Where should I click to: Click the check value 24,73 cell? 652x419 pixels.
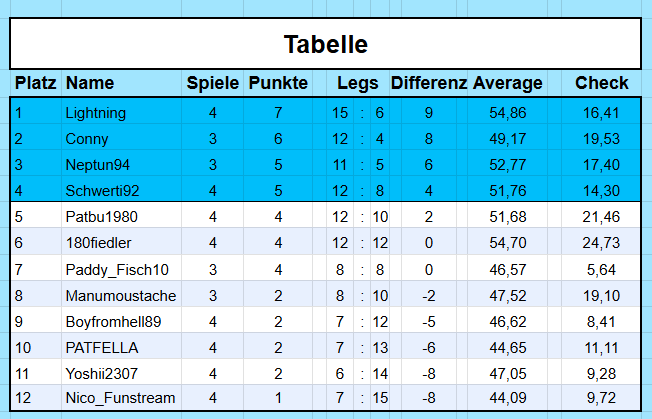tap(601, 243)
